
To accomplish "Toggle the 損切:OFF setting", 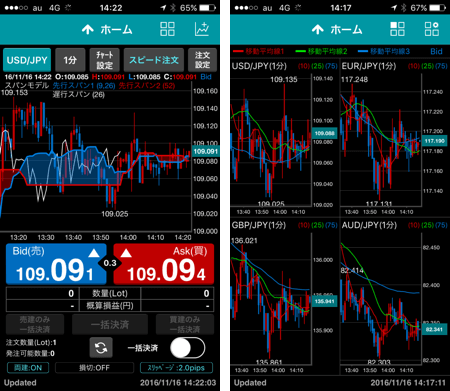I will (94, 368).
